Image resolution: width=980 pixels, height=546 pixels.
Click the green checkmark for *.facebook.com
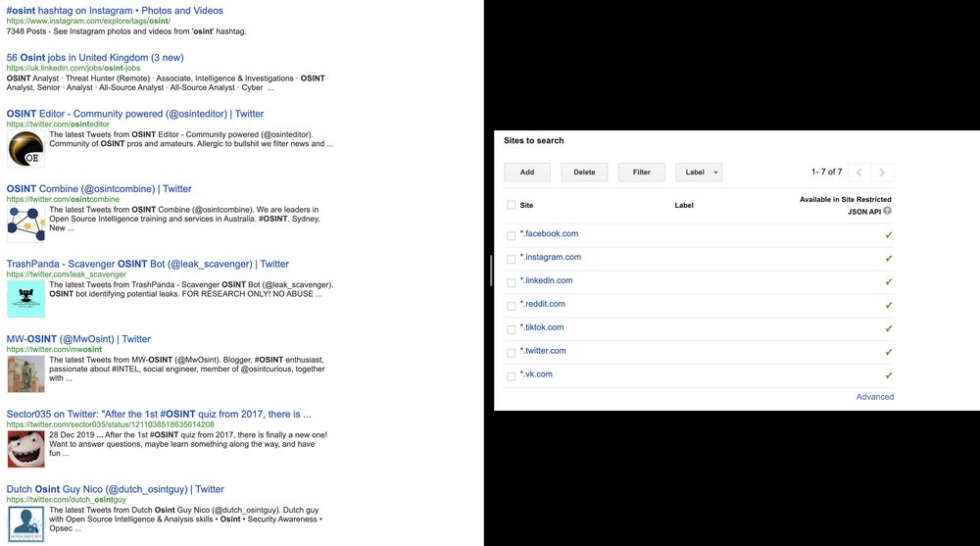889,235
